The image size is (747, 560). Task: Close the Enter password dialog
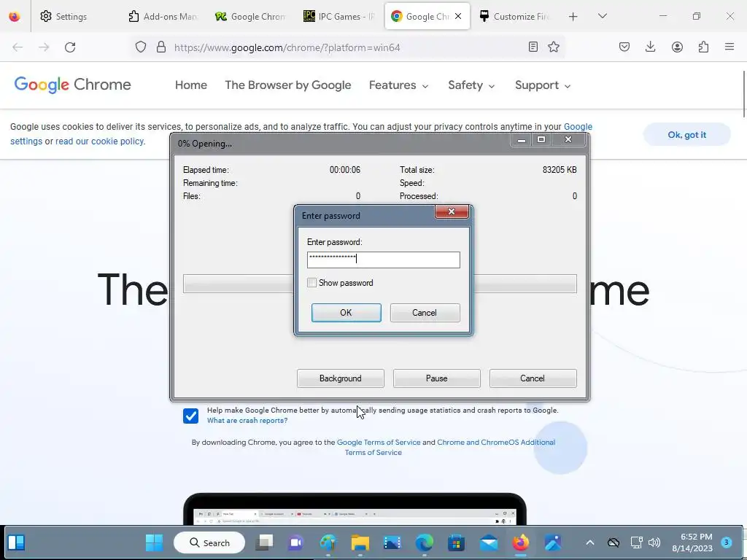[x=452, y=212]
